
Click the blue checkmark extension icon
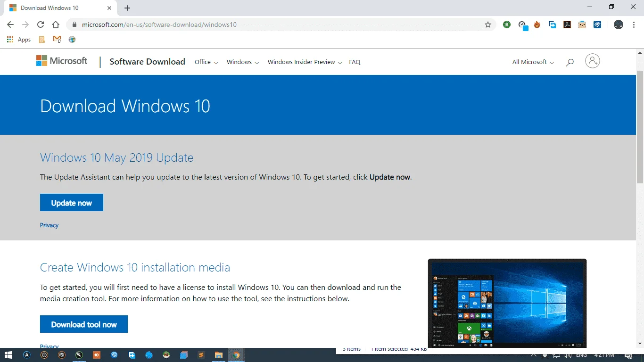[597, 25]
